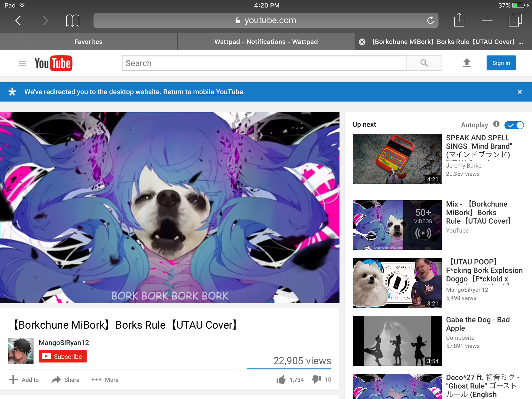This screenshot has height=399, width=532.
Task: Close the Borkchune MiBork tab
Action: tap(362, 42)
